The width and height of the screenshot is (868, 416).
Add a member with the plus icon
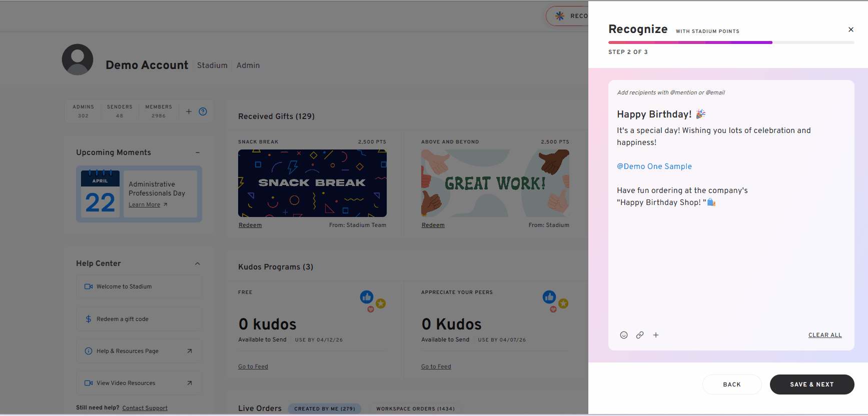click(x=189, y=111)
